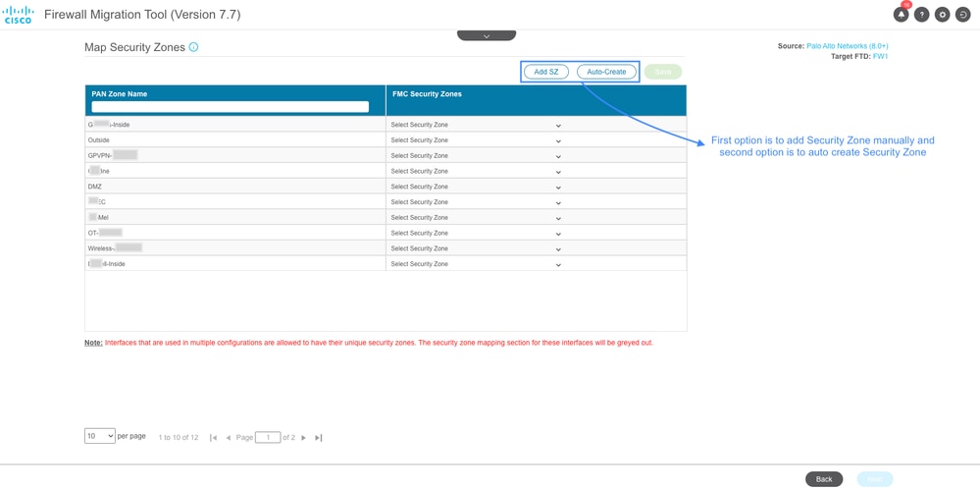980x490 pixels.
Task: Open the help question mark icon
Action: pyautogui.click(x=922, y=15)
